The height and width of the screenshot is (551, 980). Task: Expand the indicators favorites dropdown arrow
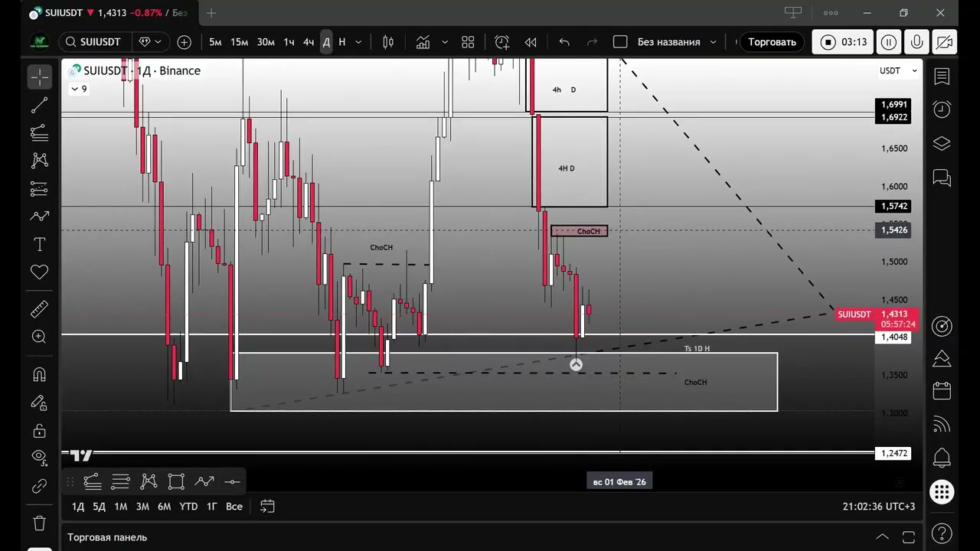point(445,42)
